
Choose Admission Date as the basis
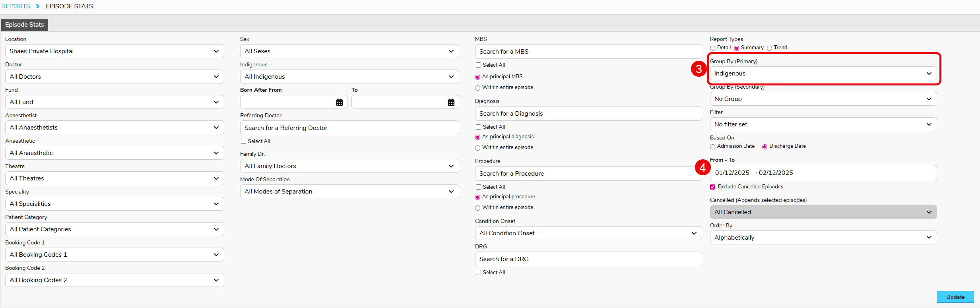point(713,147)
